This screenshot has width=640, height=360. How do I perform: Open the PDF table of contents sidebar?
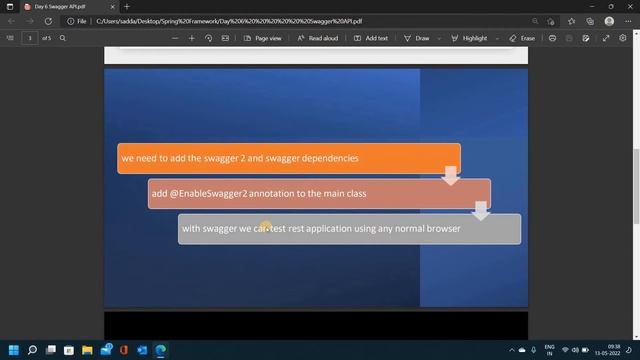10,38
